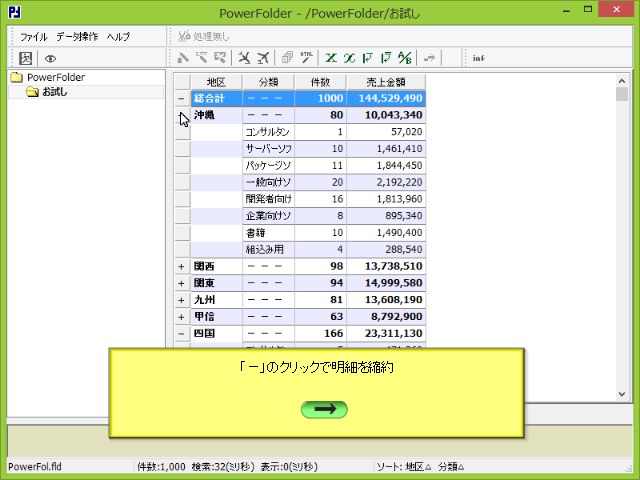Click the green arrow next button

click(324, 409)
